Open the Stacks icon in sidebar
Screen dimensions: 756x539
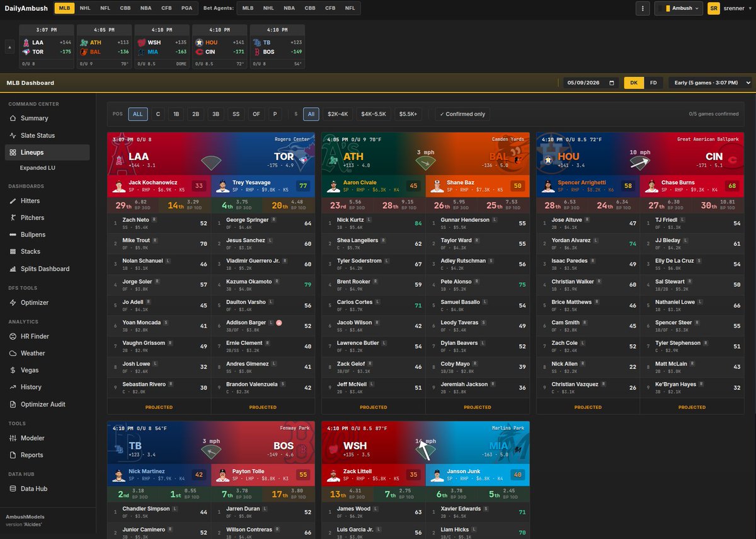[13, 252]
